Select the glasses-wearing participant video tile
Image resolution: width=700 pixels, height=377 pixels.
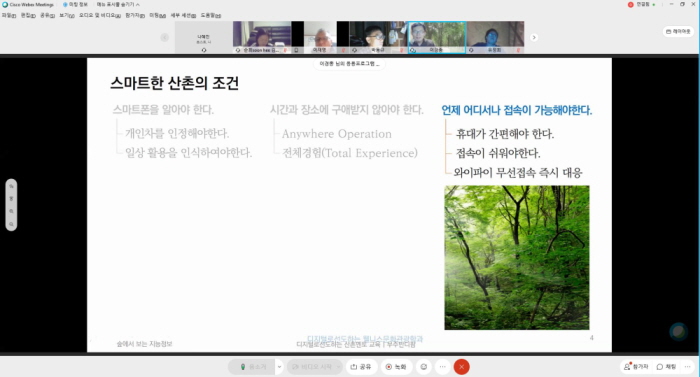coord(378,38)
